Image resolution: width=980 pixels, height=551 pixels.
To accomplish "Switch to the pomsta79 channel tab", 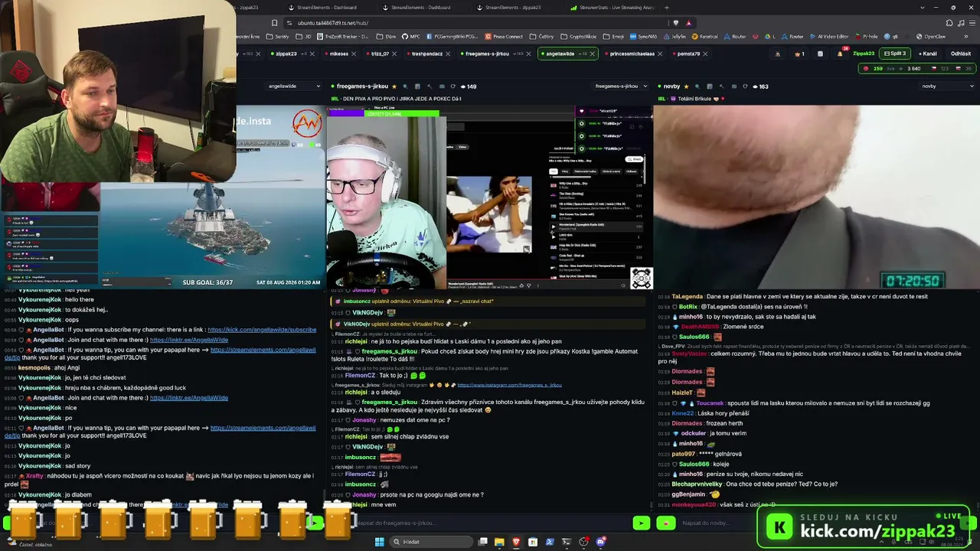I will click(x=688, y=54).
